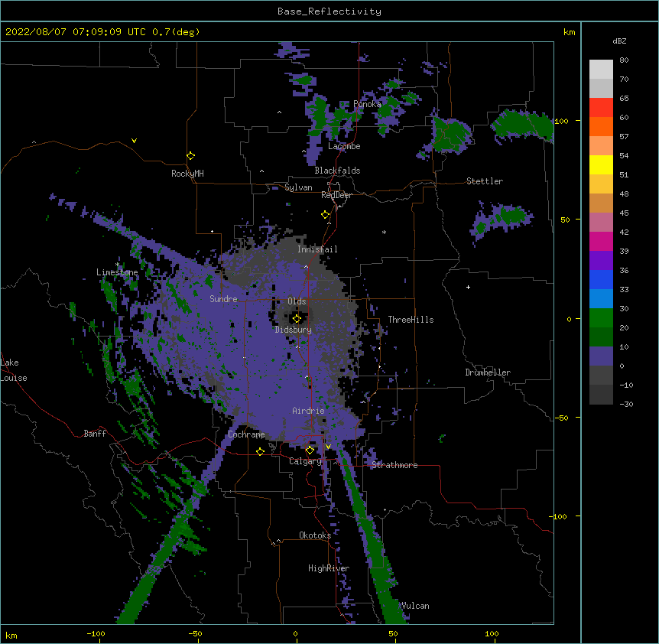Click the Strathmore label
This screenshot has width=659, height=644.
click(394, 465)
